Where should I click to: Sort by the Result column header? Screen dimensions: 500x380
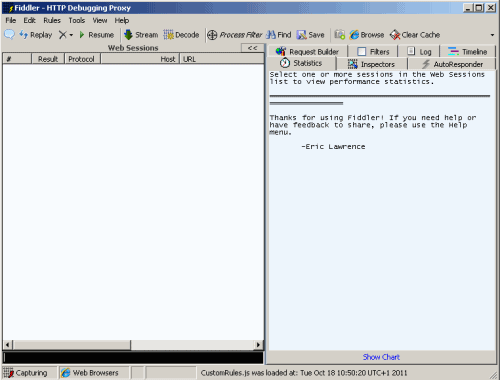point(48,59)
